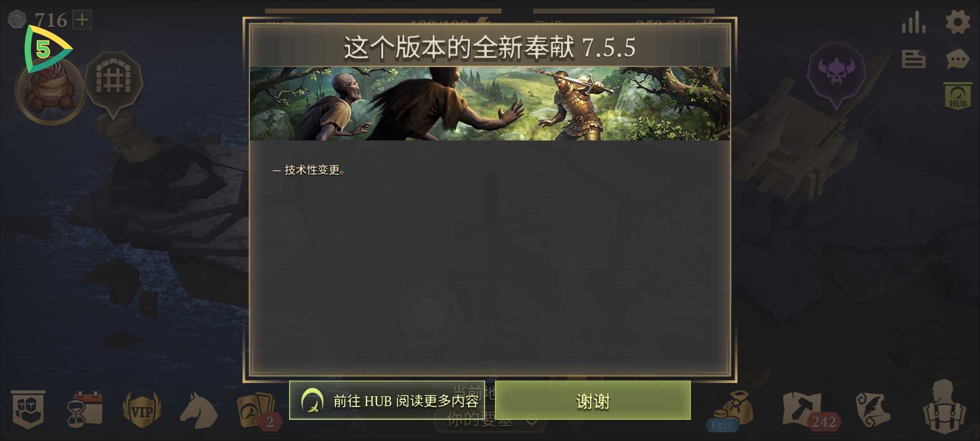Open the quill scroll quests icon
The image size is (980, 441).
(x=873, y=410)
